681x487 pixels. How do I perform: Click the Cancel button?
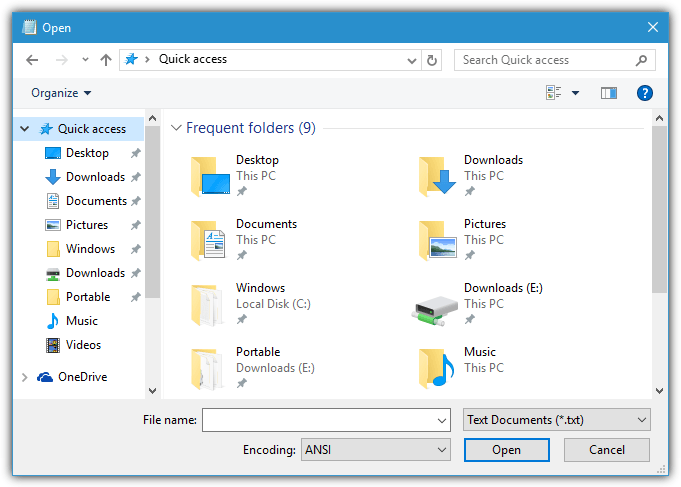tap(606, 450)
